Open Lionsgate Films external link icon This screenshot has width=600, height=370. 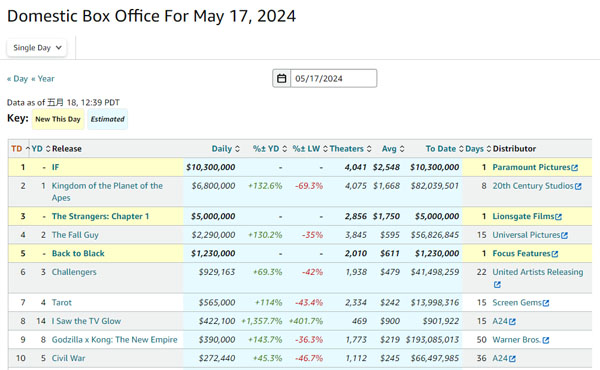tap(558, 217)
